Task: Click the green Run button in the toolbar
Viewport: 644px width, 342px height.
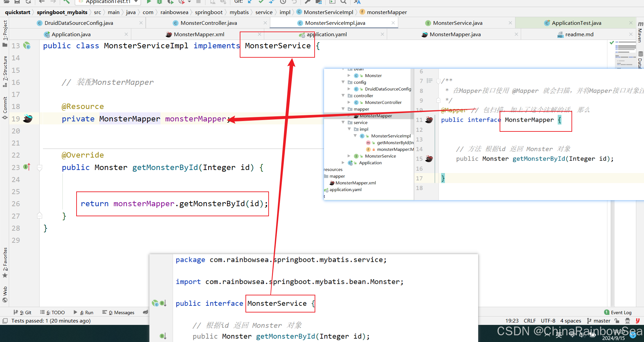Action: pyautogui.click(x=149, y=2)
